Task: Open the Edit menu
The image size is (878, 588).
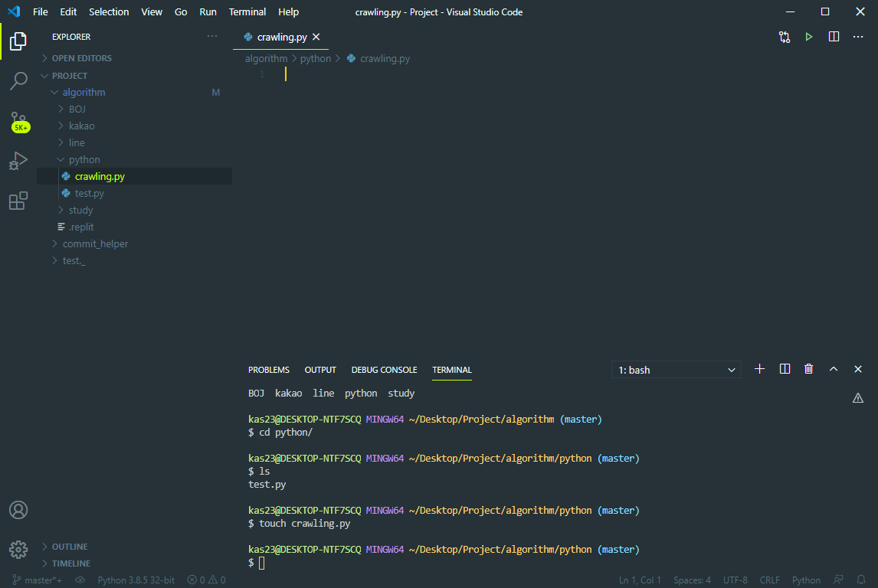Action: tap(68, 11)
